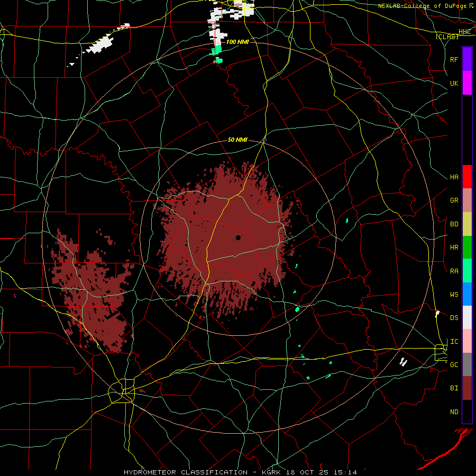
Task: Click the 'IC' legend label
Action: click(454, 342)
